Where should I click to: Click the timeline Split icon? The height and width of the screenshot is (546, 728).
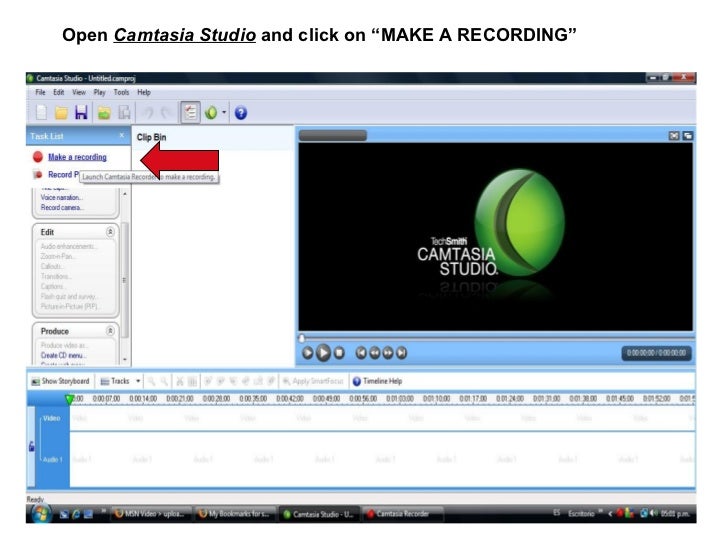point(192,381)
